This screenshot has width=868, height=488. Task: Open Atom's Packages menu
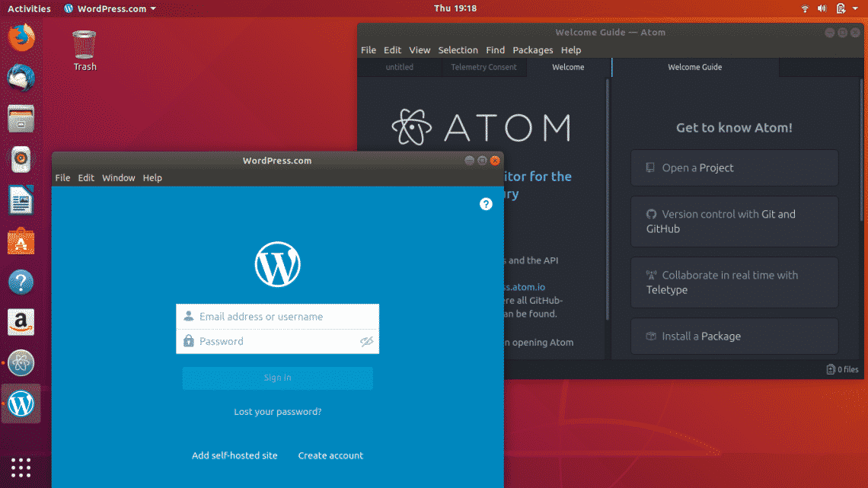[533, 49]
